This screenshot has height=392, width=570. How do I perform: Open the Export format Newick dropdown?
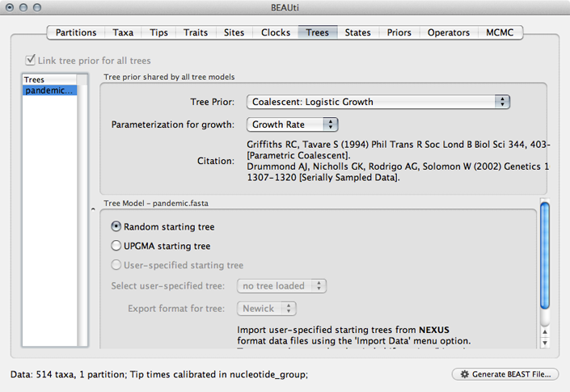click(267, 309)
